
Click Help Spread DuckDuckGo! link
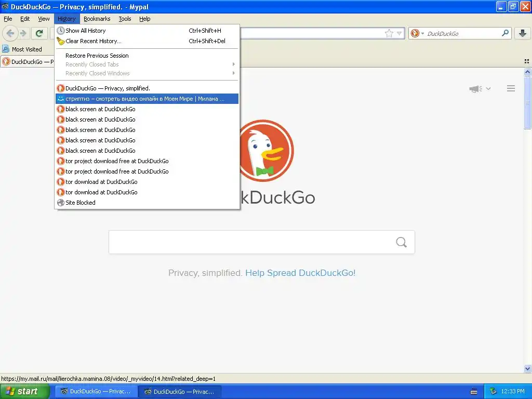click(300, 273)
